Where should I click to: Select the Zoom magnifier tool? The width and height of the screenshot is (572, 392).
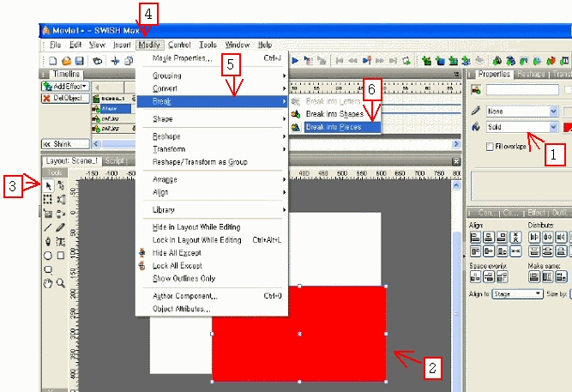[x=61, y=283]
